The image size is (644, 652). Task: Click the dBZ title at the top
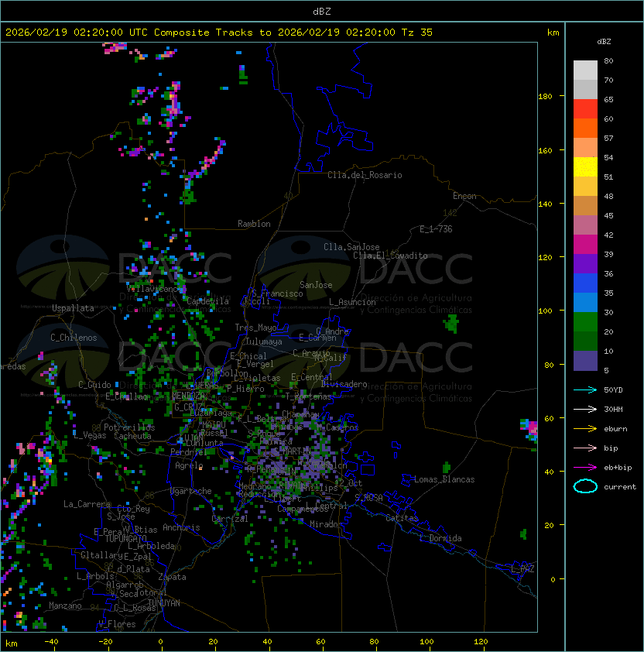click(322, 11)
